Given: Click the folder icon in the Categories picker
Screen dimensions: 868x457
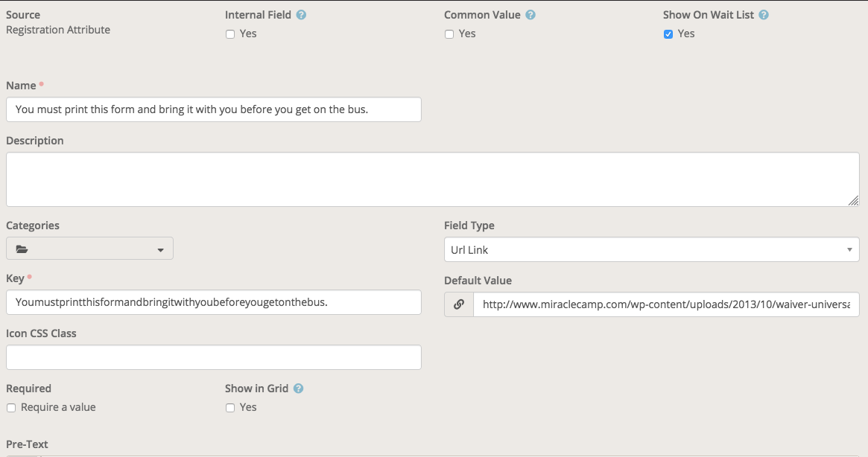Looking at the screenshot, I should click(x=22, y=248).
